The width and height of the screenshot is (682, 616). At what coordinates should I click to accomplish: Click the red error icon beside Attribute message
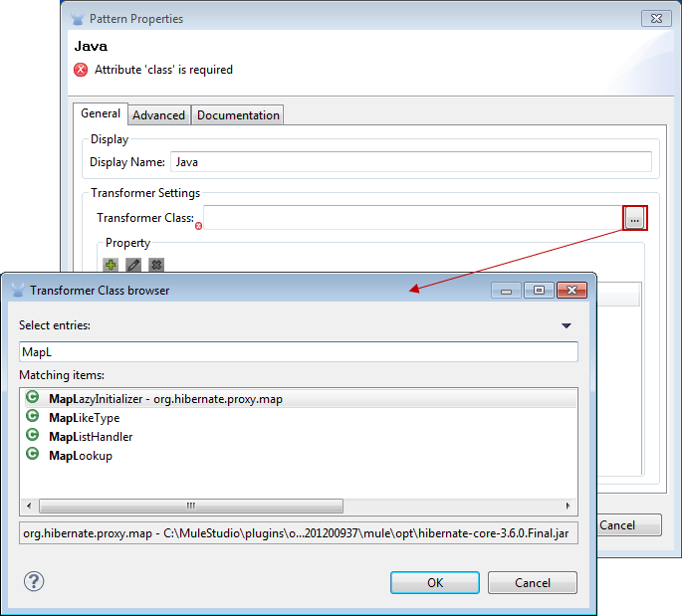coord(81,70)
